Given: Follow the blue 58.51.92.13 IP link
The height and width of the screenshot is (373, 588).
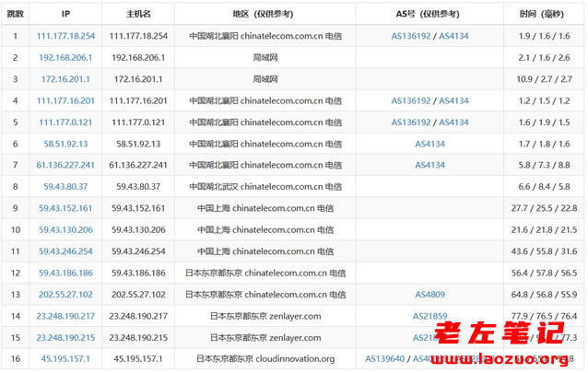Looking at the screenshot, I should [65, 144].
